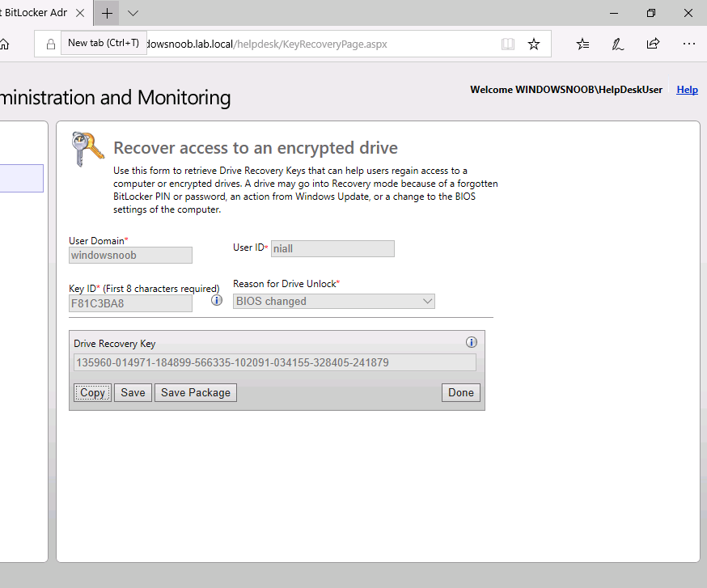
Task: Close the BitLocker Administration tab
Action: 80,13
